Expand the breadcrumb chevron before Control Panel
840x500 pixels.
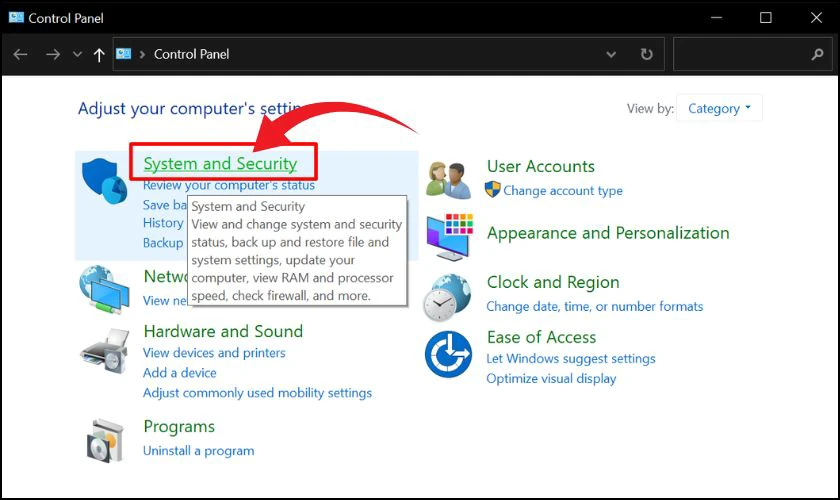(x=142, y=55)
